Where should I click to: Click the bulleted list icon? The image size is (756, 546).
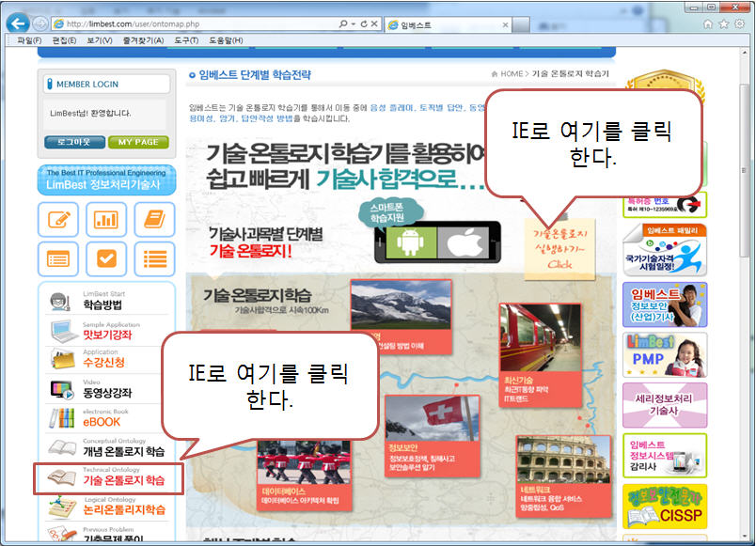coord(155,259)
